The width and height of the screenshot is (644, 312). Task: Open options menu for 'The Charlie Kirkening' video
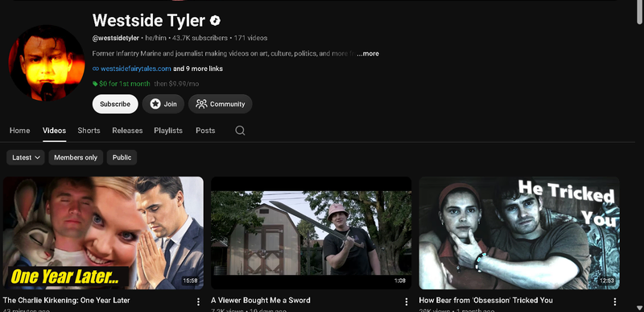pos(198,302)
